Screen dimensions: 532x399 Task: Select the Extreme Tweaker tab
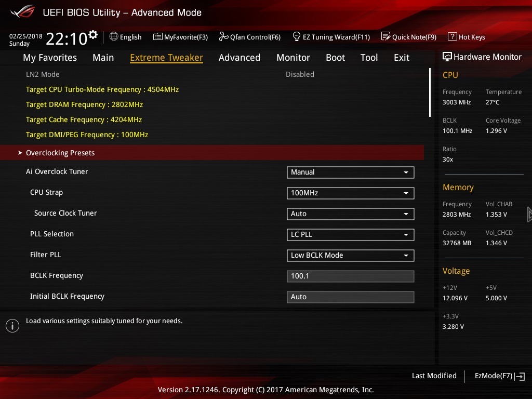point(166,58)
